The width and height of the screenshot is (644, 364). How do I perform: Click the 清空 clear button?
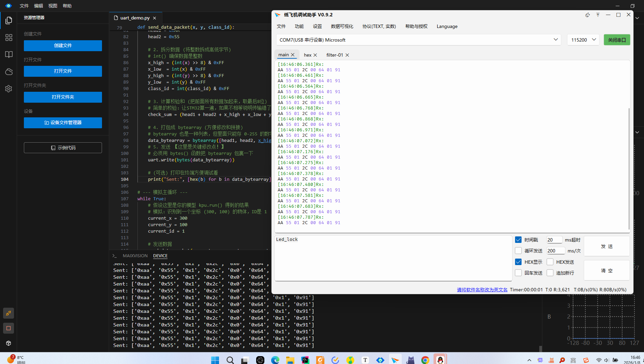point(606,271)
